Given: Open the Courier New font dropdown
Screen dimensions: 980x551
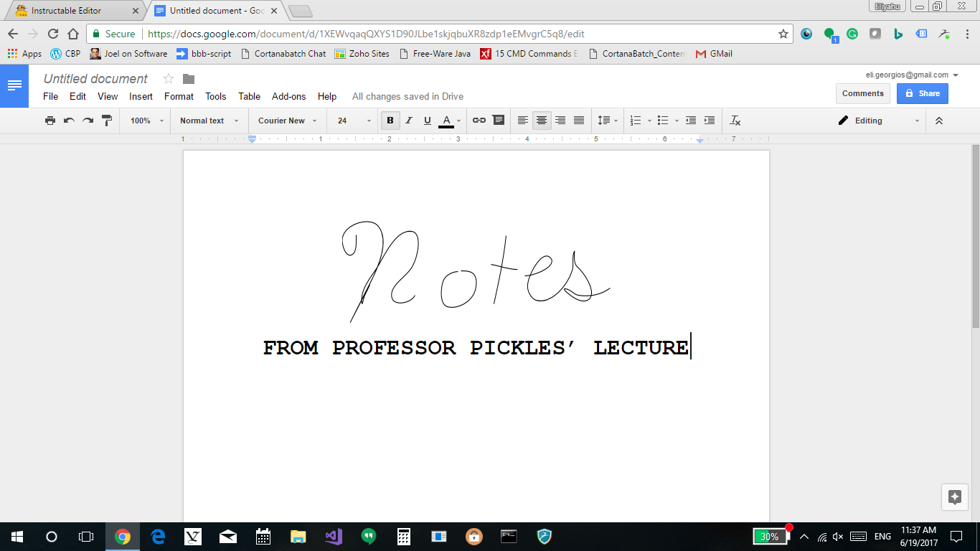Looking at the screenshot, I should click(x=288, y=121).
